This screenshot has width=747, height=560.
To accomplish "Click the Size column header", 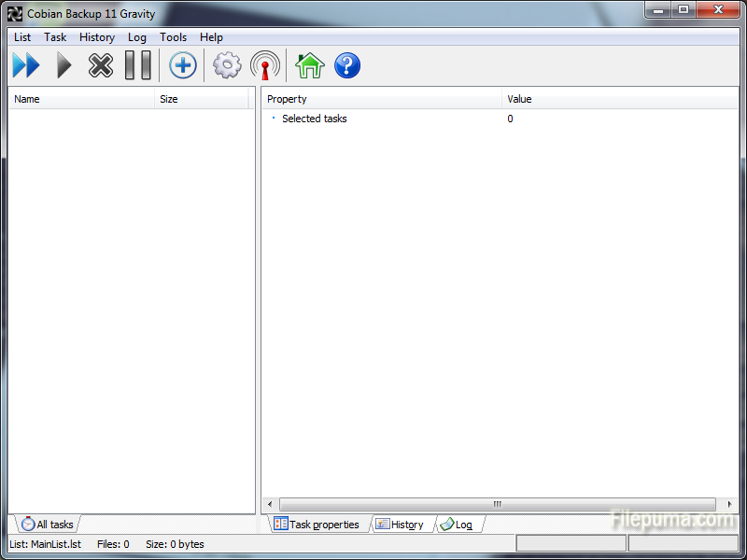I will tap(201, 99).
